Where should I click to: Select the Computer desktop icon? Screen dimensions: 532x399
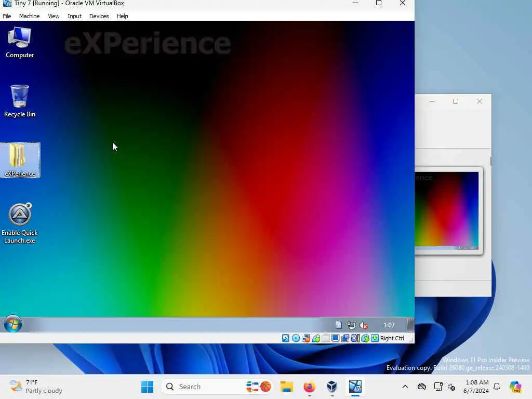(20, 43)
